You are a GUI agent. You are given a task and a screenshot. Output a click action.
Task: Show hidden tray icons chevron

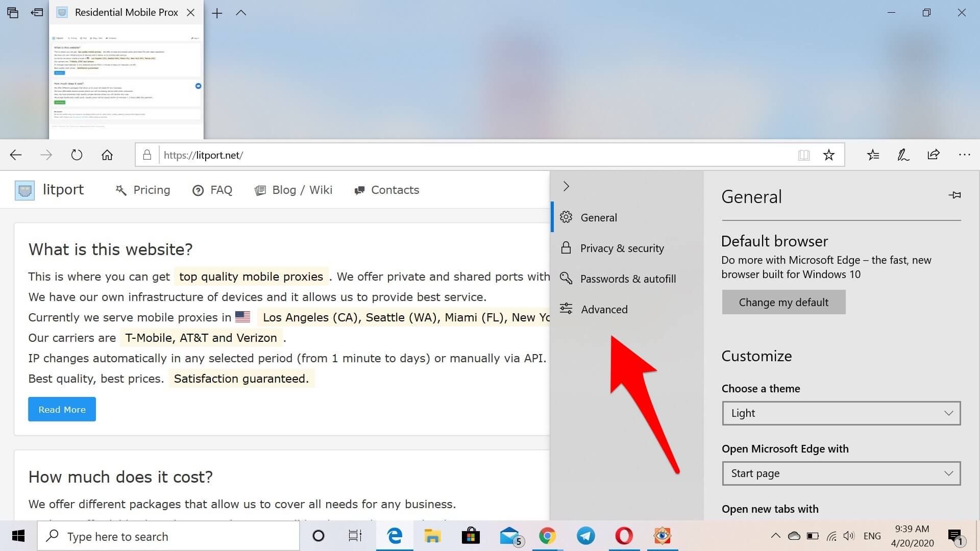pyautogui.click(x=775, y=536)
